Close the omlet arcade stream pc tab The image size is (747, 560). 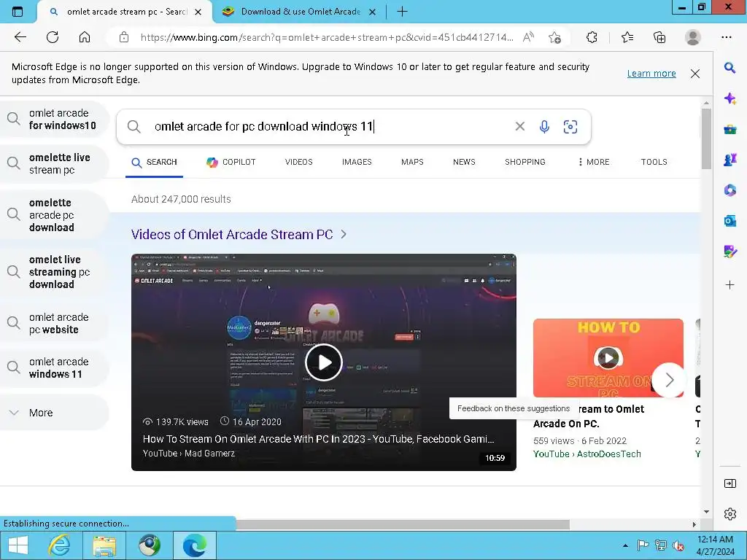pos(198,12)
